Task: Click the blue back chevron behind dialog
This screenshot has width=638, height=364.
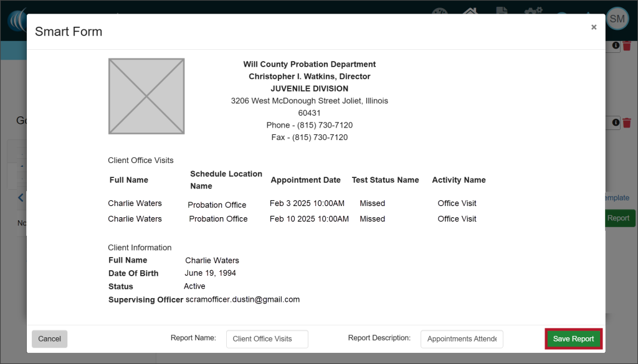Action: click(21, 198)
